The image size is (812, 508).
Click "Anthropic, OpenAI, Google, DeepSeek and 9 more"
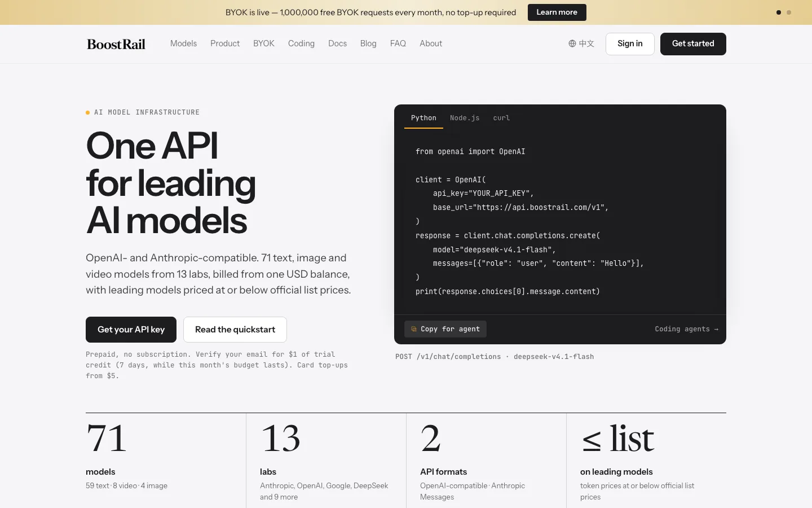(324, 491)
